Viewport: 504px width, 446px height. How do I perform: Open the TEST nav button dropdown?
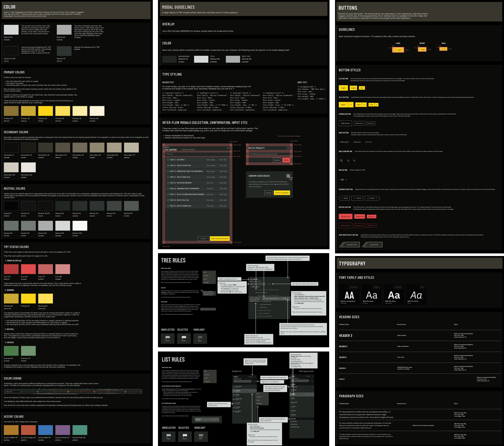(x=344, y=180)
